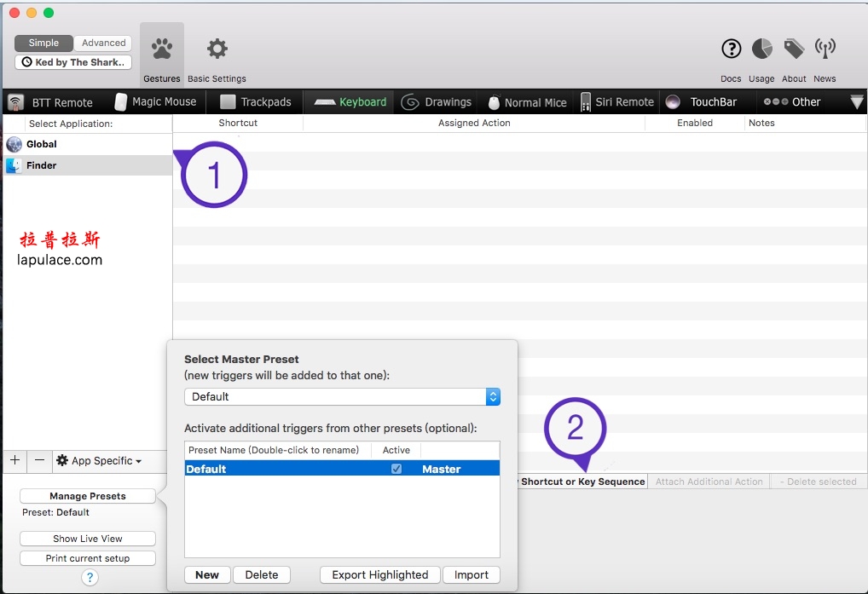Select the Drawings tab
Viewport: 868px width, 594px height.
click(437, 101)
